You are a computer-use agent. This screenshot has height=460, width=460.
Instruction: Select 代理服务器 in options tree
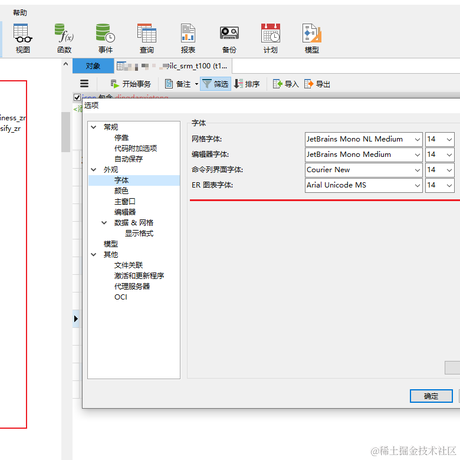point(132,286)
